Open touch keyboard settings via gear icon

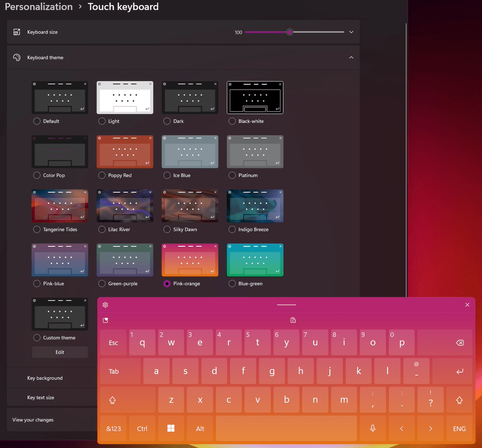click(x=105, y=305)
